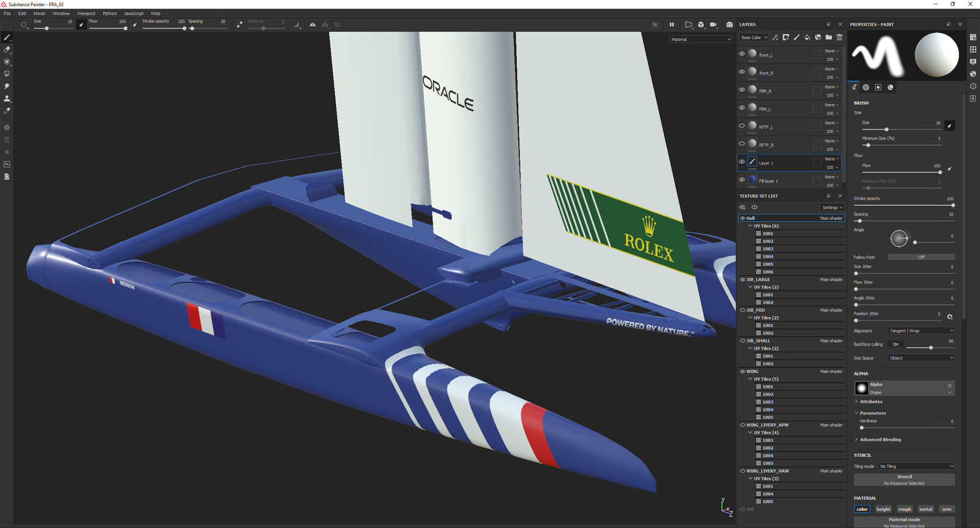Select the Clone stamp tool
Screen dimensions: 980x528
tap(7, 99)
